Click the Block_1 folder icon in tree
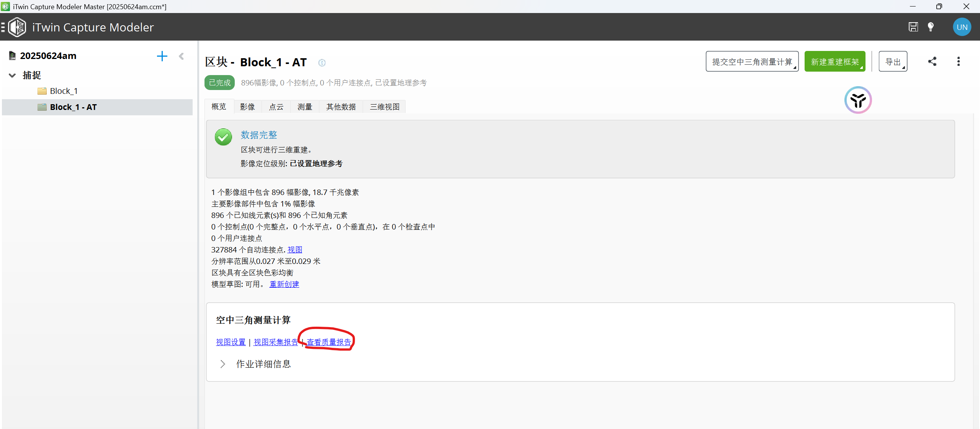Image resolution: width=980 pixels, height=429 pixels. click(42, 91)
